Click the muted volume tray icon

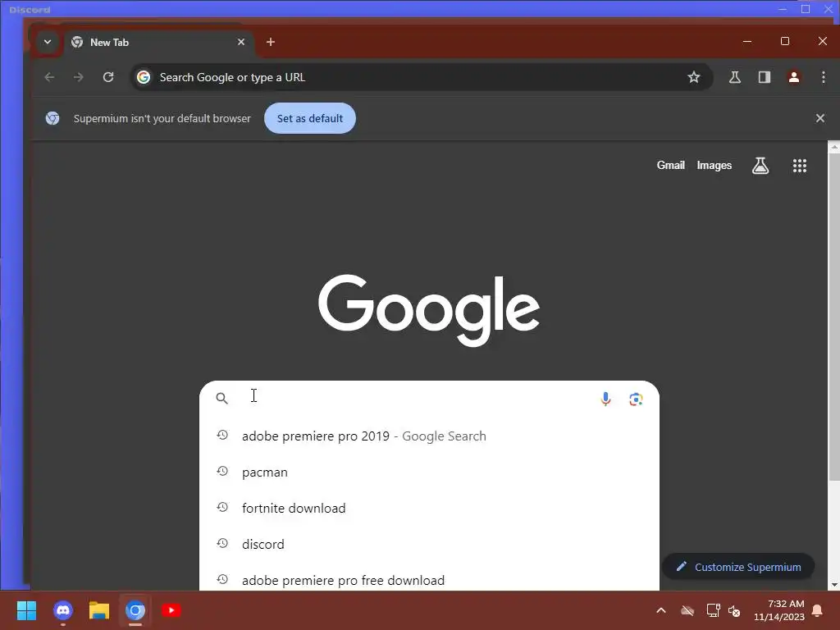tap(734, 610)
